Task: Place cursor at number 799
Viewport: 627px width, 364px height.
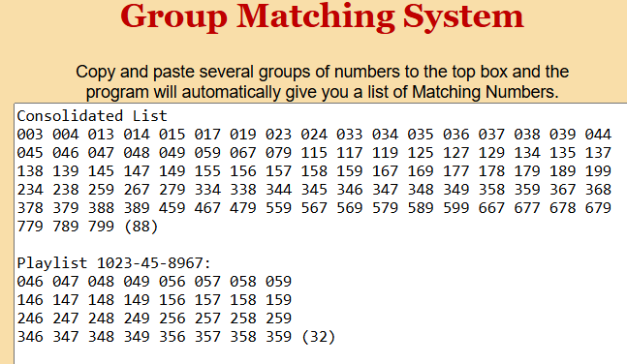Action: [x=101, y=227]
